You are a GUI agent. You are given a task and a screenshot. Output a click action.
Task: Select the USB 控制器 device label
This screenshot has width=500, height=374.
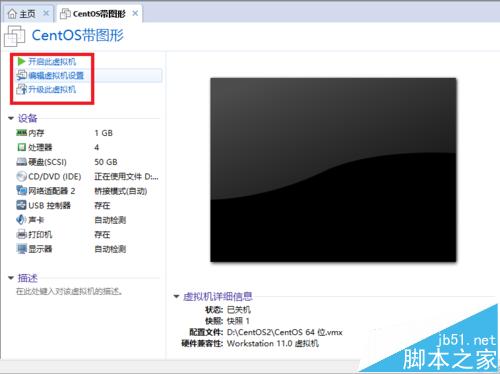coord(50,205)
